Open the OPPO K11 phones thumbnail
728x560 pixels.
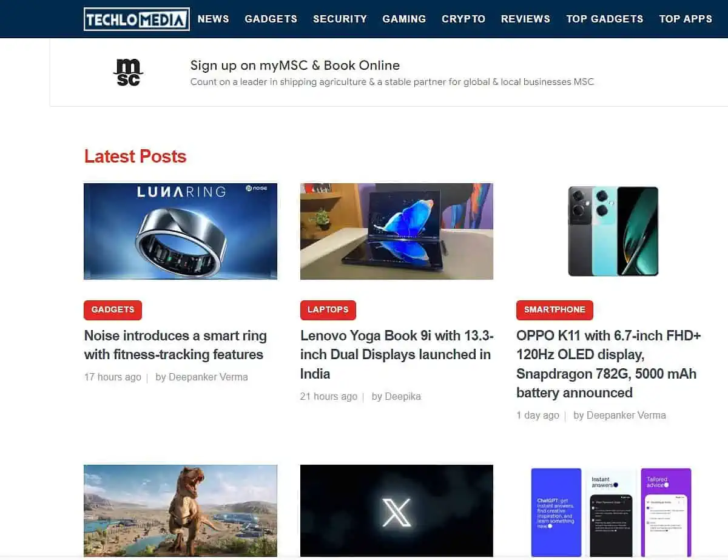[613, 231]
